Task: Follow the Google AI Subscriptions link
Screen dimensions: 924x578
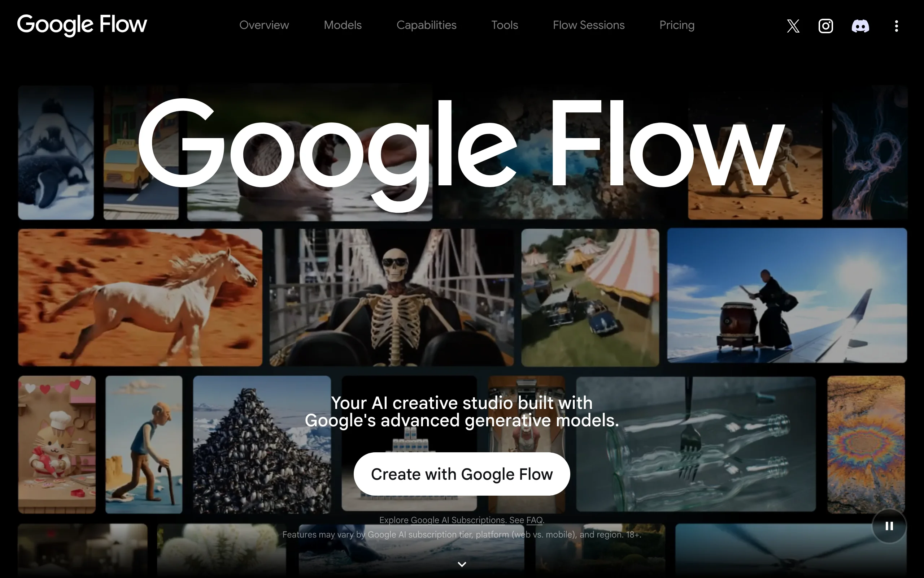Action: click(458, 520)
